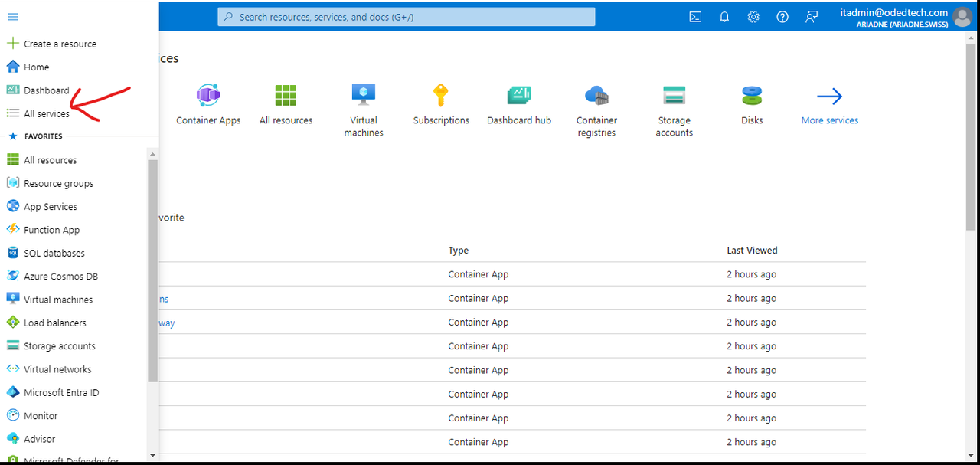Click itadmin@odedtech.com account name
The image size is (980, 465).
tap(893, 12)
